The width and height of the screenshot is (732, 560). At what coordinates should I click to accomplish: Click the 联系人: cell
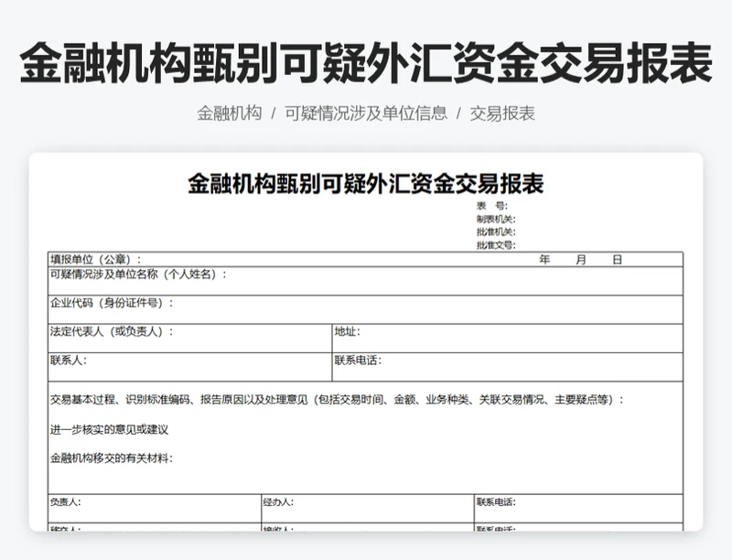[x=190, y=367]
